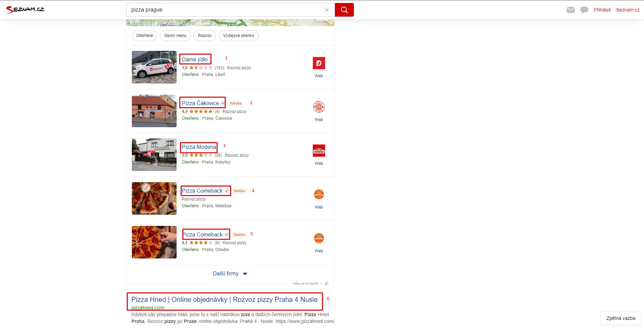Viewport: 644px width, 328px height.
Task: Expand Další firmy list
Action: tap(230, 274)
